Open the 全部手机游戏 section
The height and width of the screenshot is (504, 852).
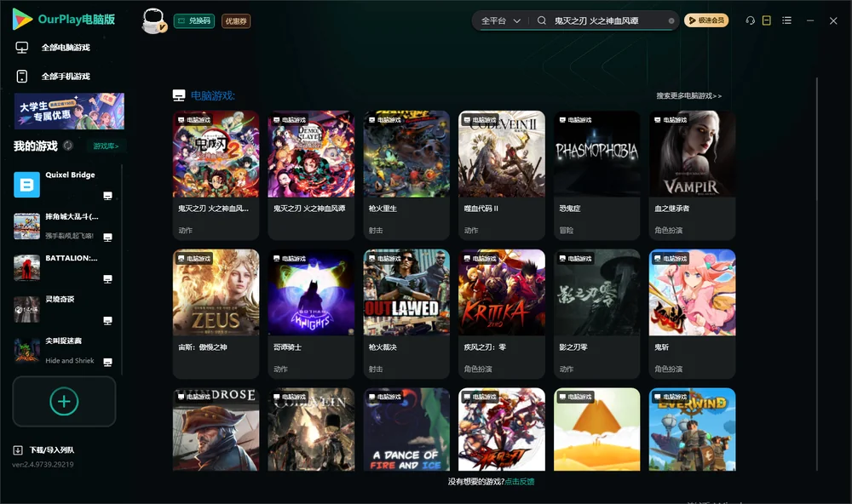coord(66,77)
